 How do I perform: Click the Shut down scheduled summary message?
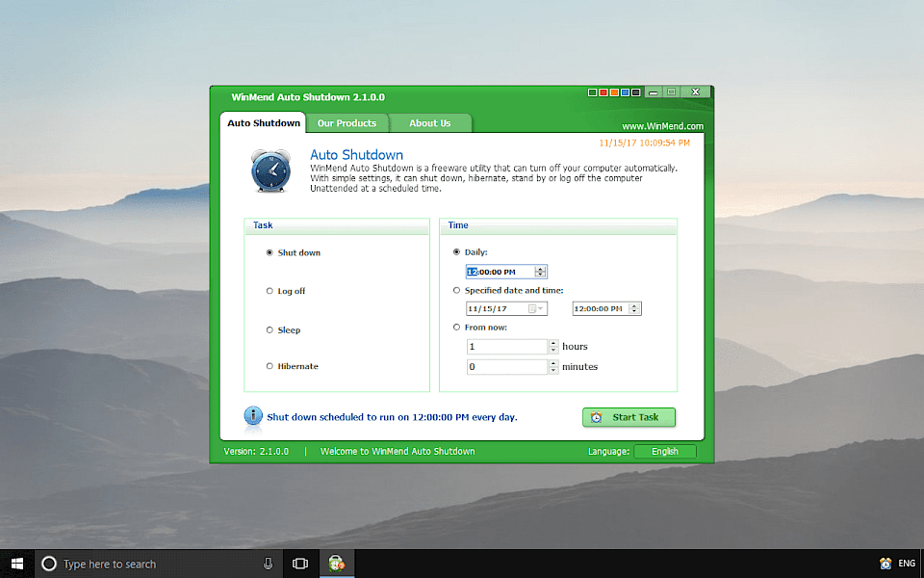coord(392,417)
